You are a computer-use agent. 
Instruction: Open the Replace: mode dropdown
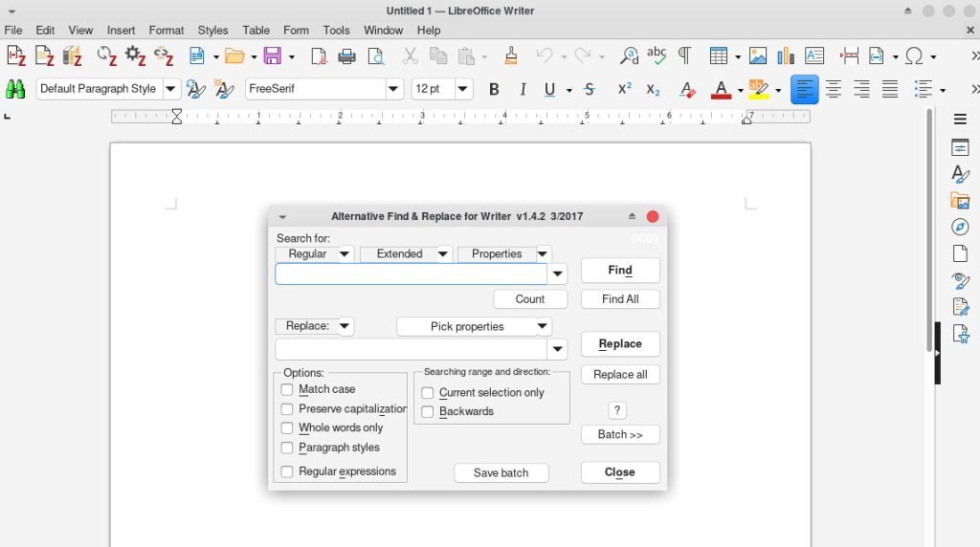click(x=345, y=326)
